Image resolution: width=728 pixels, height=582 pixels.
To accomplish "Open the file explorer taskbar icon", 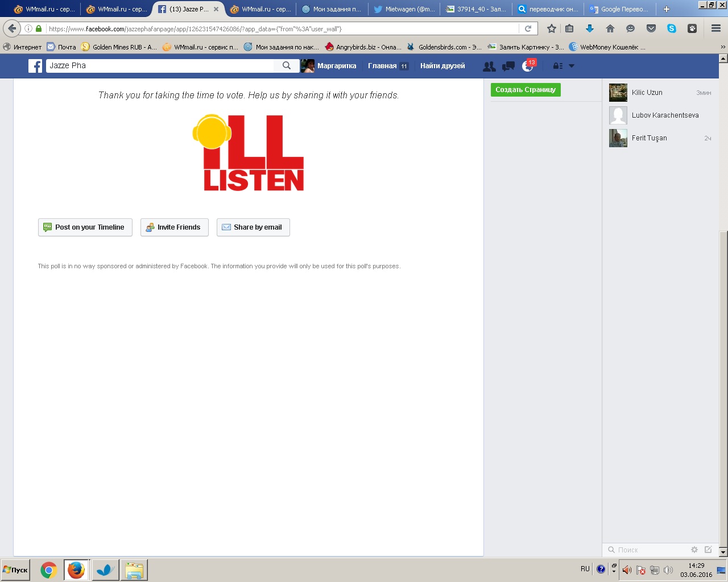I will [134, 570].
